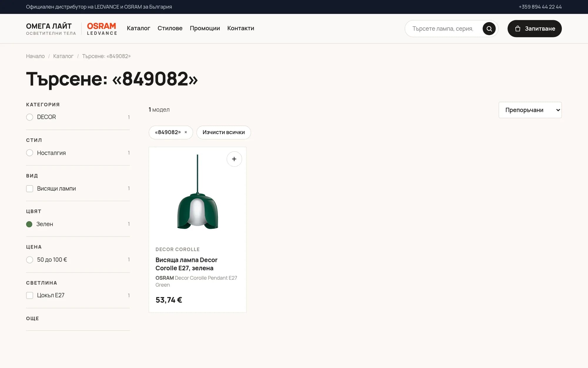Click the OSRAM Decor Corolle Pendant description

click(196, 281)
